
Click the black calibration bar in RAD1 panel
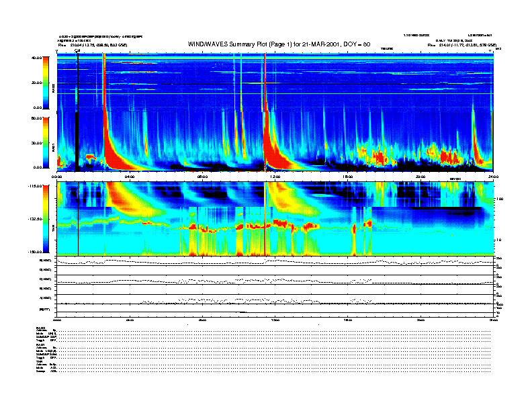pos(77,141)
